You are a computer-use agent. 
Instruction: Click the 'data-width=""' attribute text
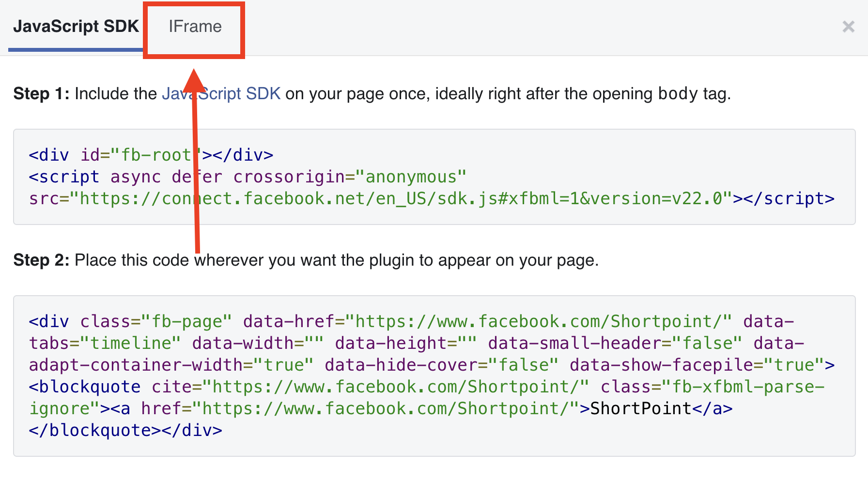(258, 343)
